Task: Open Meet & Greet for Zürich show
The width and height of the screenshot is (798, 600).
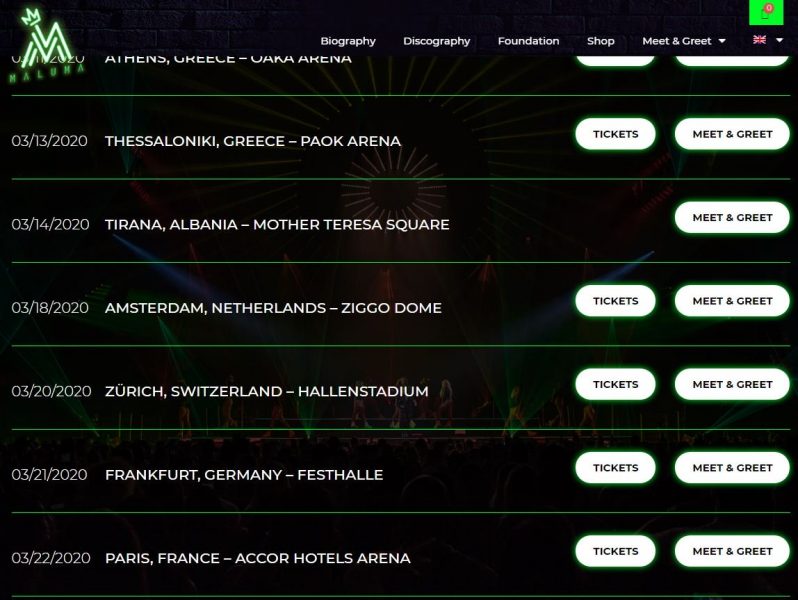Action: click(732, 385)
